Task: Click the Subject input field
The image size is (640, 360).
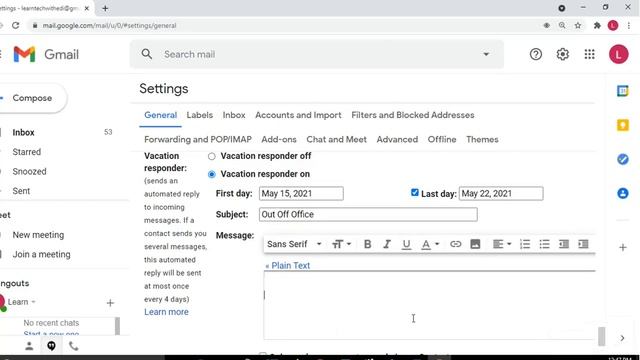Action: tap(368, 214)
